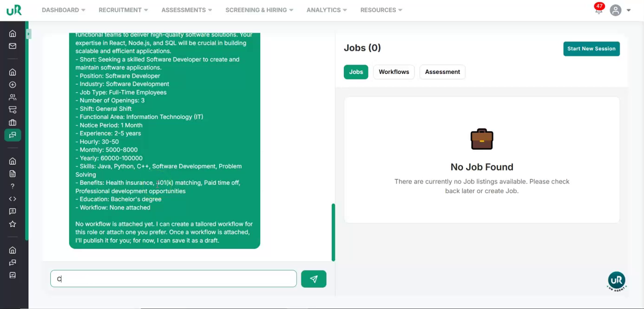Open the UR Agent floating icon

[x=616, y=281]
